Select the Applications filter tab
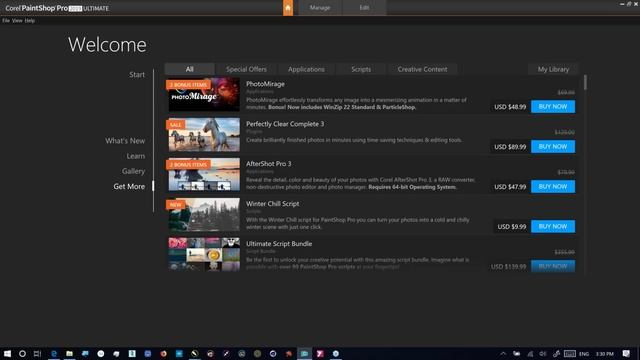Image resolution: width=640 pixels, height=360 pixels. tap(306, 69)
